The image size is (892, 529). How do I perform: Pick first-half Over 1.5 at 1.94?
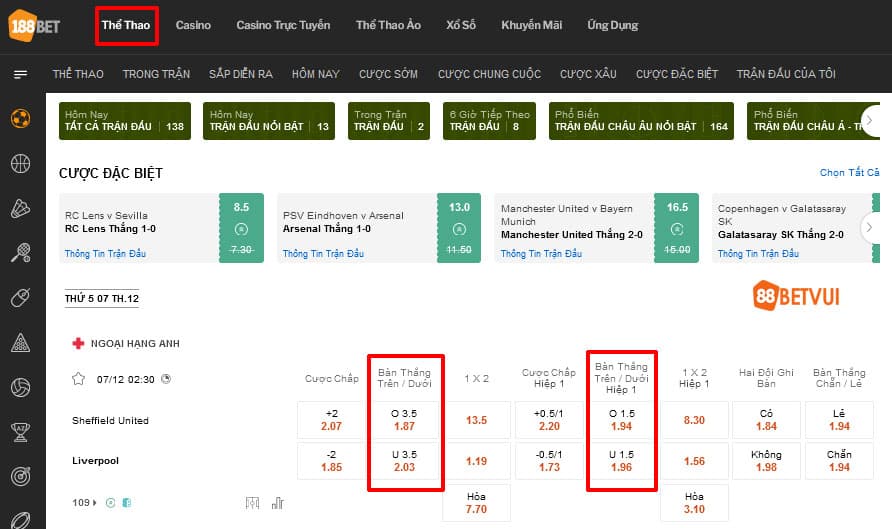(622, 420)
